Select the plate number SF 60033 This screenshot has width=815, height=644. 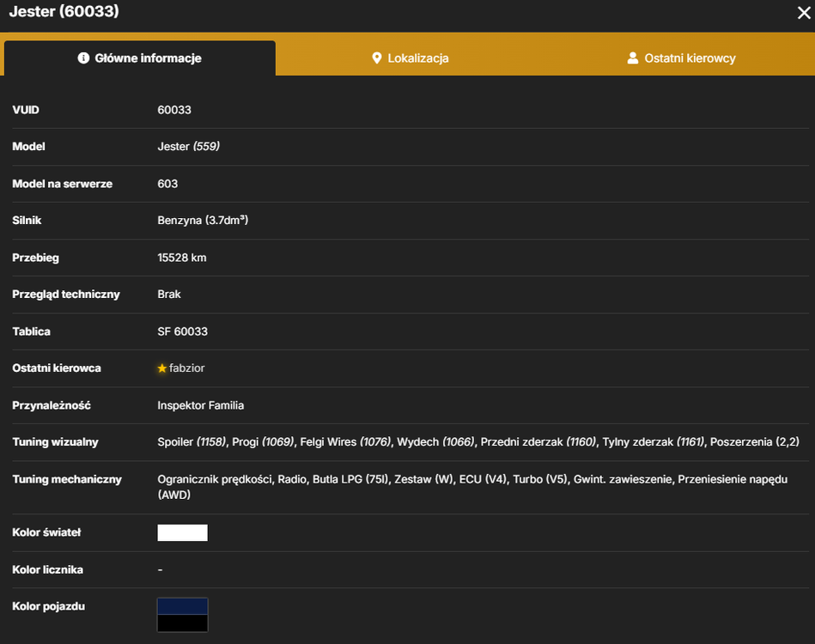tap(182, 331)
